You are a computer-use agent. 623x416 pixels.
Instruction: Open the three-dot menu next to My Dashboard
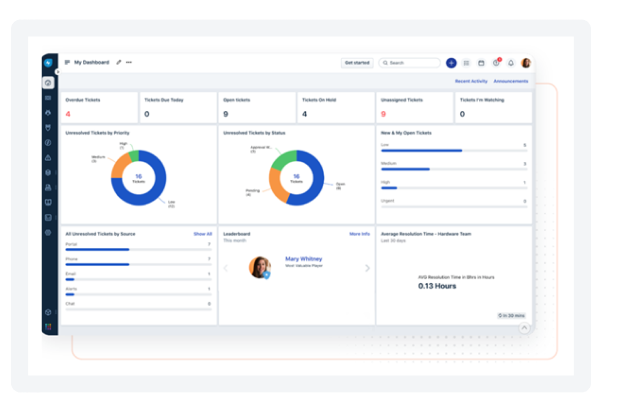coord(129,62)
